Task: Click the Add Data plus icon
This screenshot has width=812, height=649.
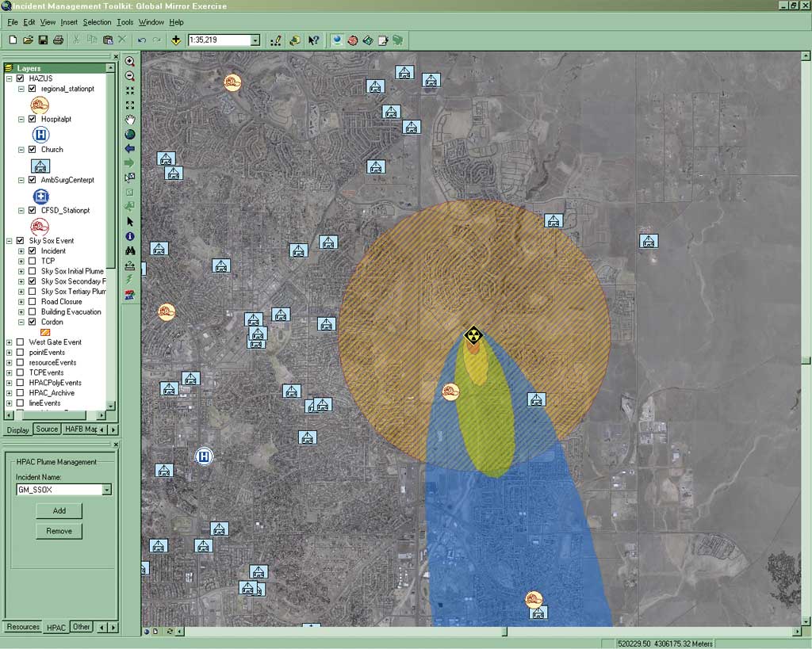Action: click(x=176, y=40)
